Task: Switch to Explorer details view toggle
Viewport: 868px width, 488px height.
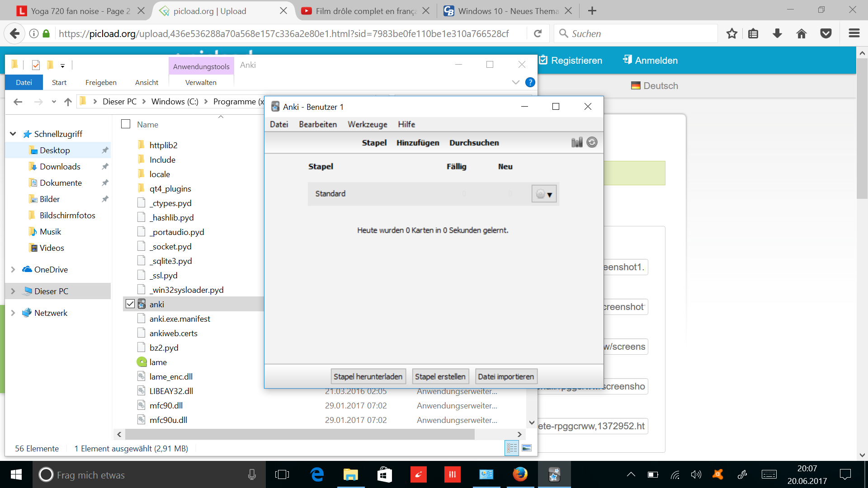Action: (512, 448)
